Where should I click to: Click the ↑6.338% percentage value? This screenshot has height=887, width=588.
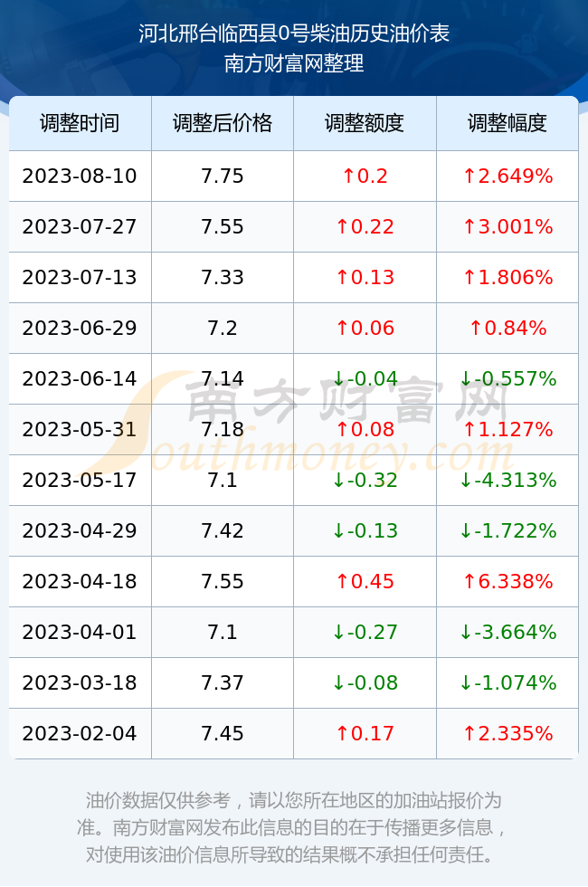coord(507,581)
